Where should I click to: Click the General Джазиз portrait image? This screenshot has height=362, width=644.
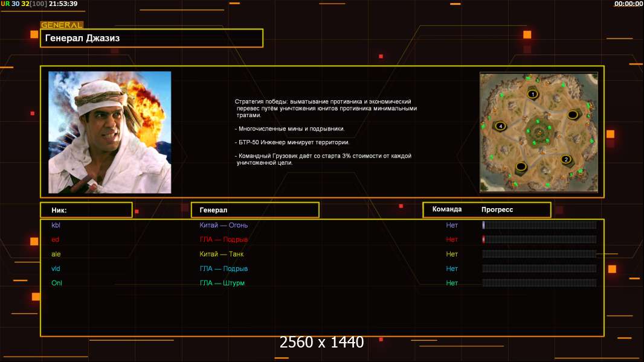[x=109, y=132]
